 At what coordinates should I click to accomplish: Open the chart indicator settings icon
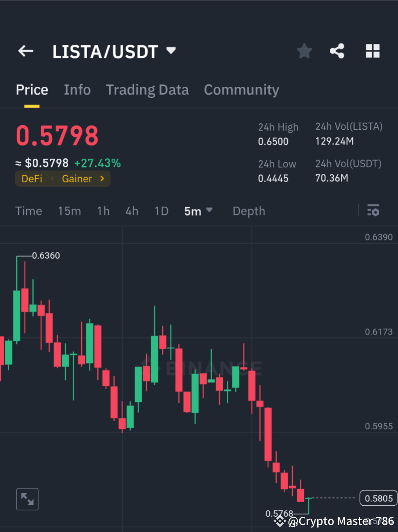[373, 210]
